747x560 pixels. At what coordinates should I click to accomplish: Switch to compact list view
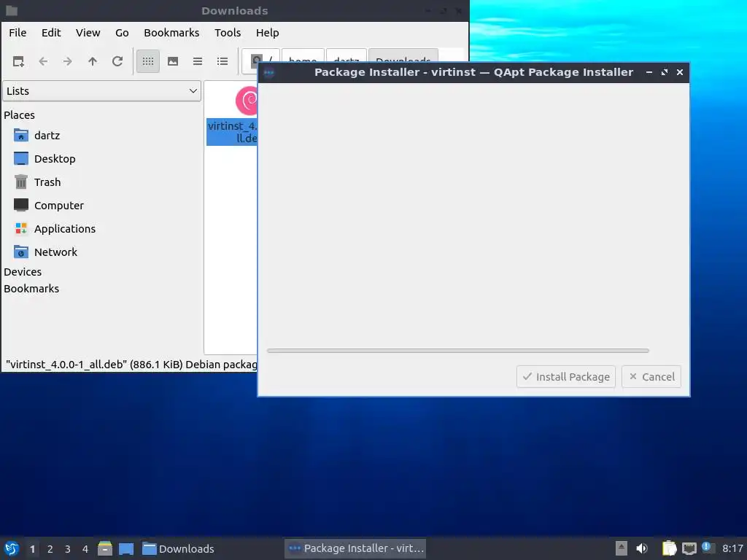click(198, 61)
